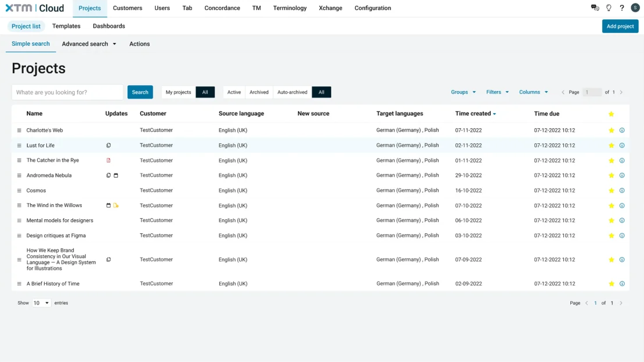Viewport: 644px width, 362px height.
Task: Sort by Time created column
Action: tap(475, 114)
